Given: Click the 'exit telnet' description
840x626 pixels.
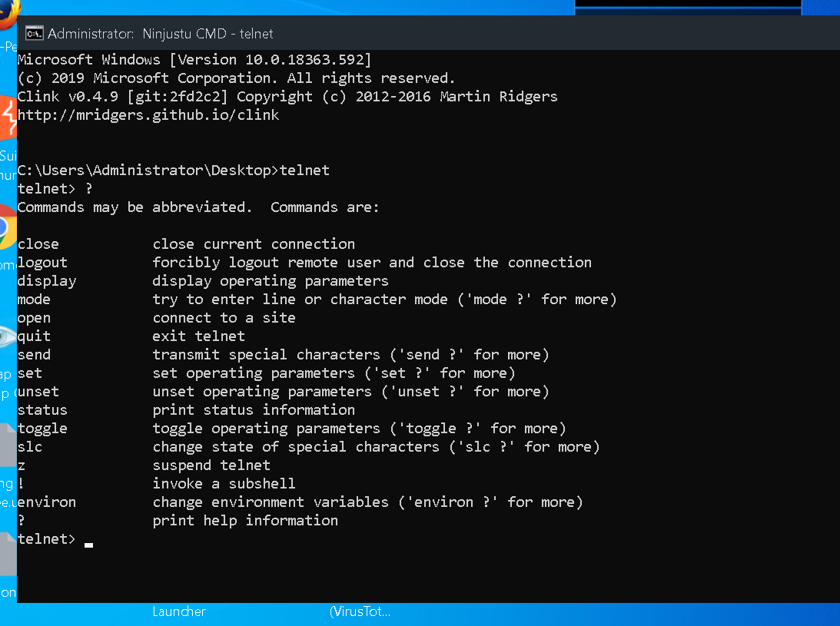Looking at the screenshot, I should (199, 336).
